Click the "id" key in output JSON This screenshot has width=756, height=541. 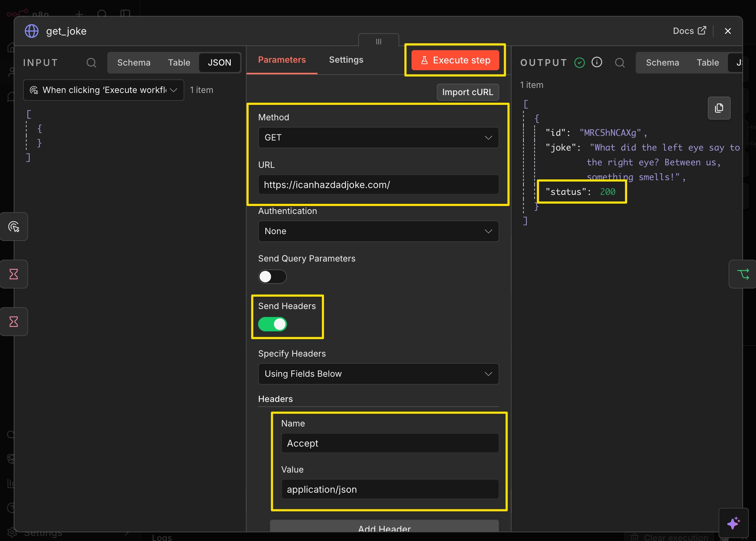[556, 133]
